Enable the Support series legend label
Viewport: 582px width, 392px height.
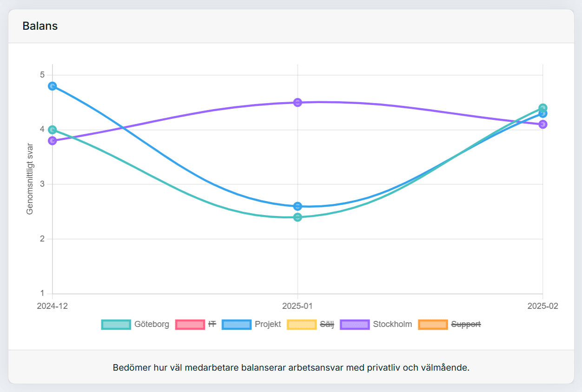466,324
